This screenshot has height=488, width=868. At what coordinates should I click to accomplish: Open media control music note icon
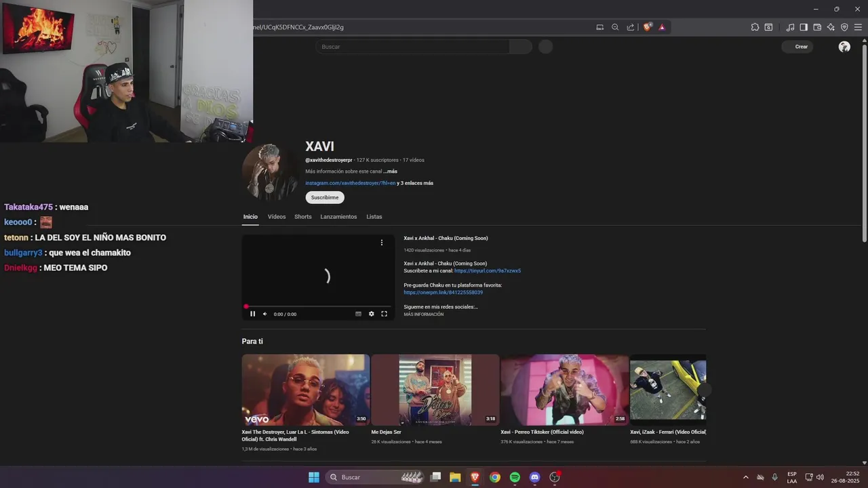(790, 27)
